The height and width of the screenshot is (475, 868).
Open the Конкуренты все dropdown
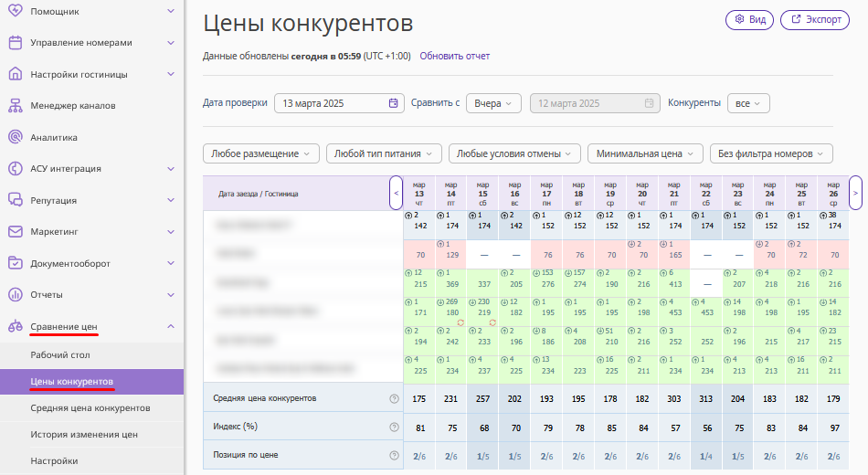tap(748, 103)
